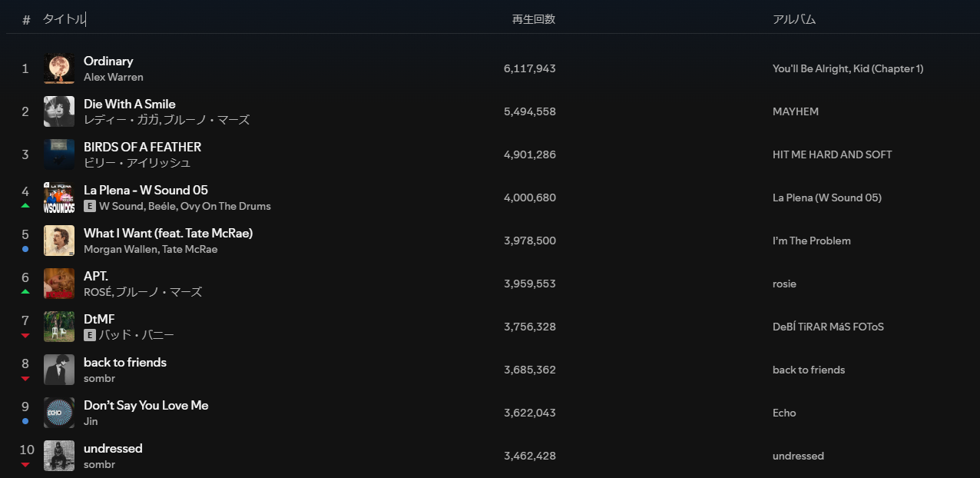Click the green up arrow beside APT.

coord(25,292)
